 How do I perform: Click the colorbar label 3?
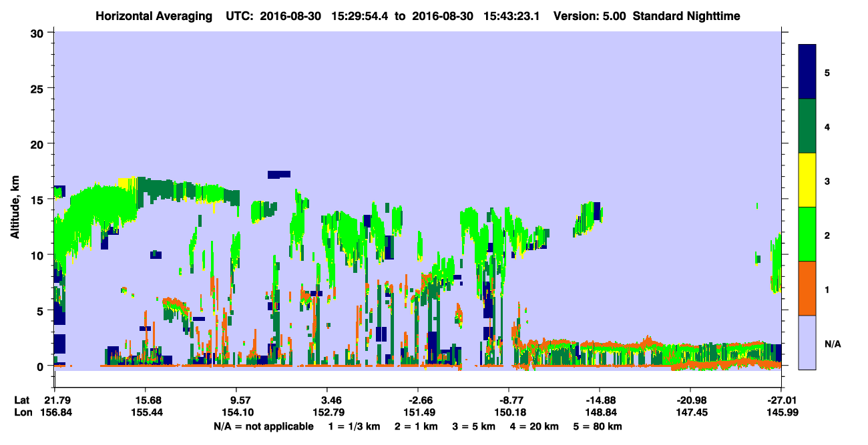click(x=827, y=180)
